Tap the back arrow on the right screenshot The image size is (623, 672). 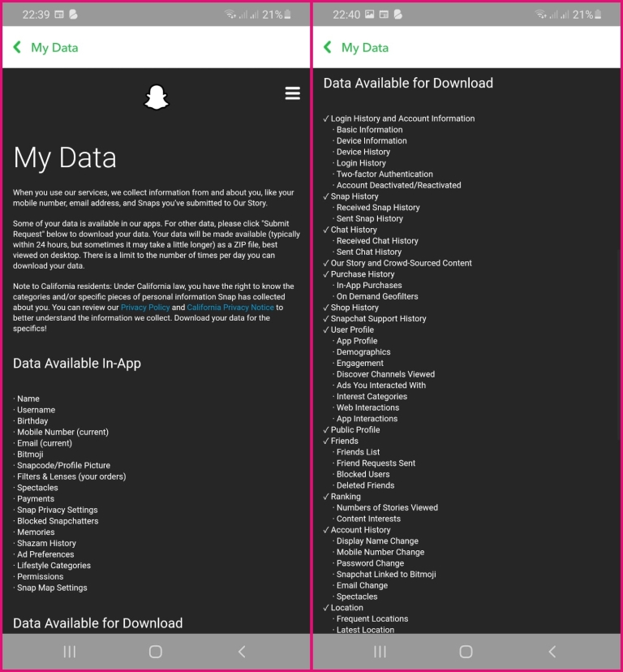(x=328, y=48)
